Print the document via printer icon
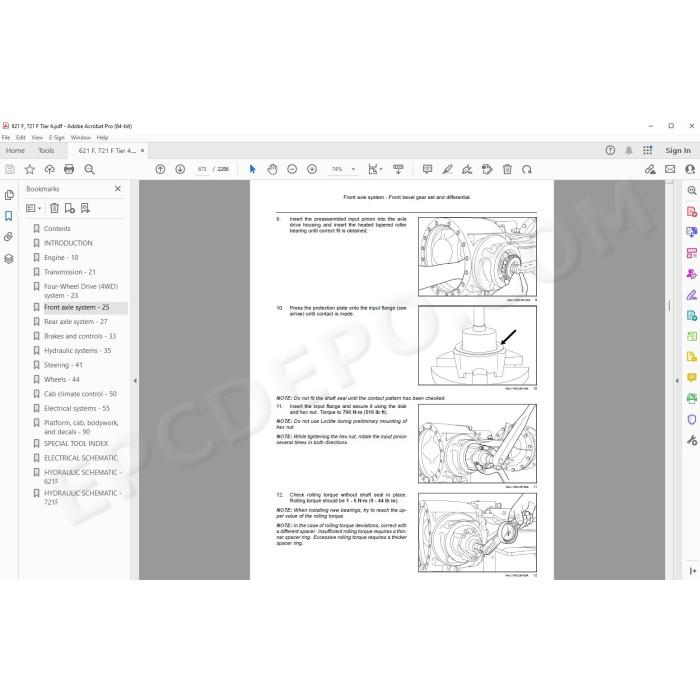Image resolution: width=700 pixels, height=700 pixels. [x=69, y=169]
